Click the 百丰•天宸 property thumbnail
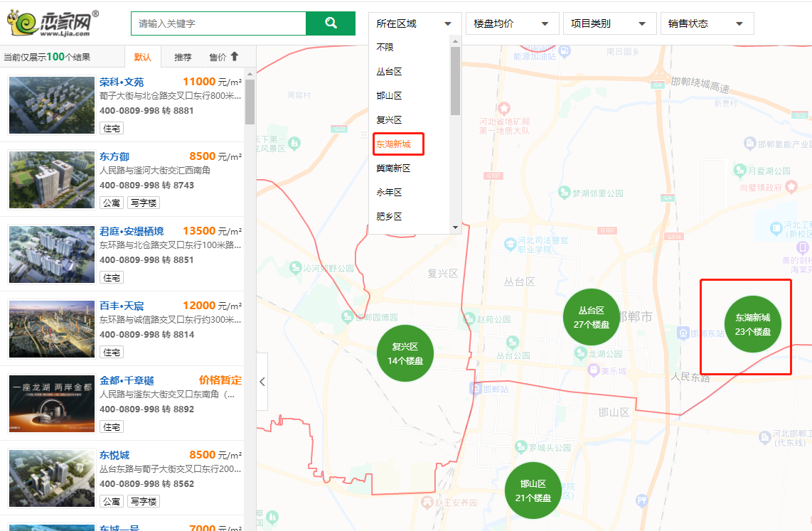812x531 pixels. [52, 329]
